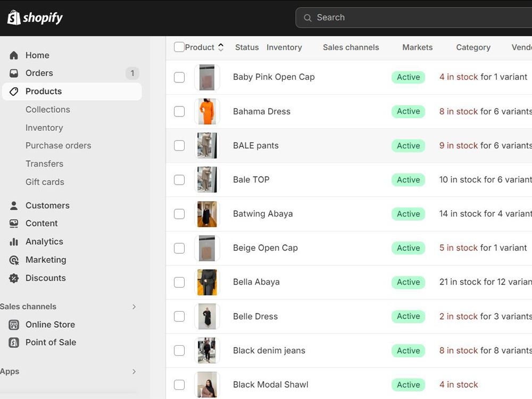Select the Baby Pink Open Cap checkbox
The width and height of the screenshot is (532, 399).
pyautogui.click(x=179, y=77)
